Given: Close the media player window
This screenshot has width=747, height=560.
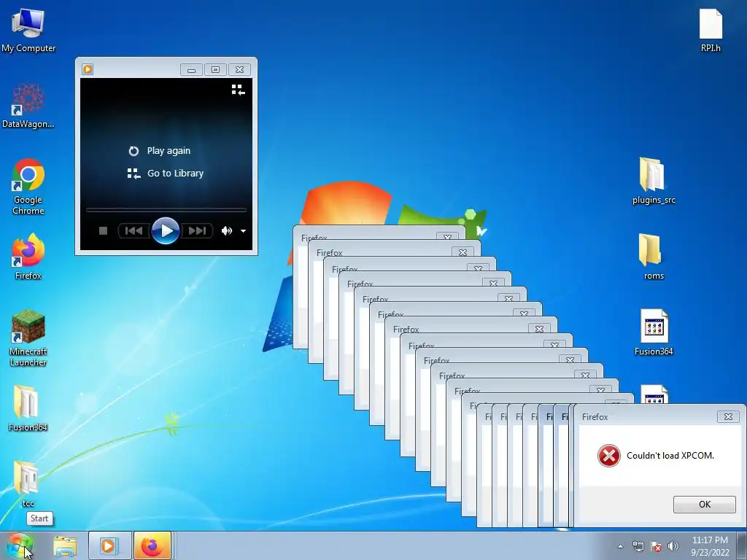Looking at the screenshot, I should (x=239, y=69).
